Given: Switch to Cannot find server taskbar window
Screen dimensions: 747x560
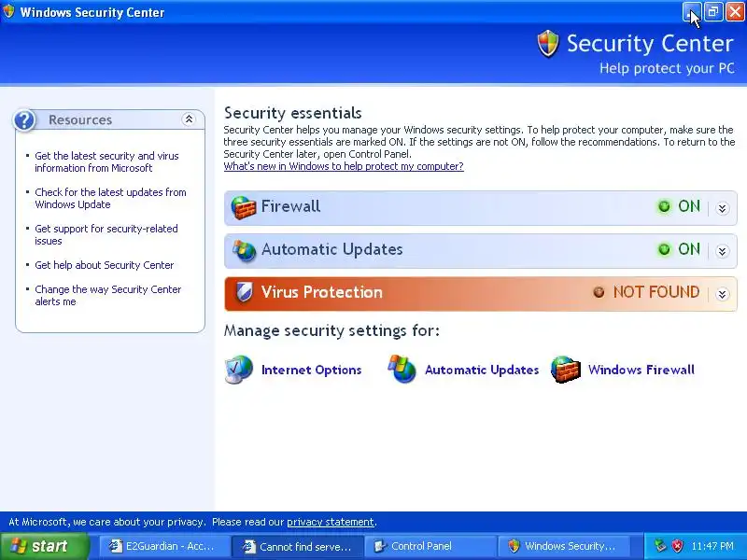Looking at the screenshot, I should (x=297, y=546).
